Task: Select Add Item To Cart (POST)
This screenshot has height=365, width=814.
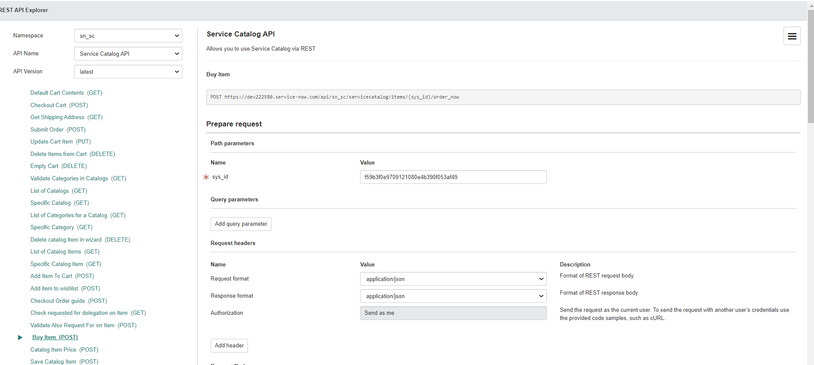Action: [x=62, y=276]
